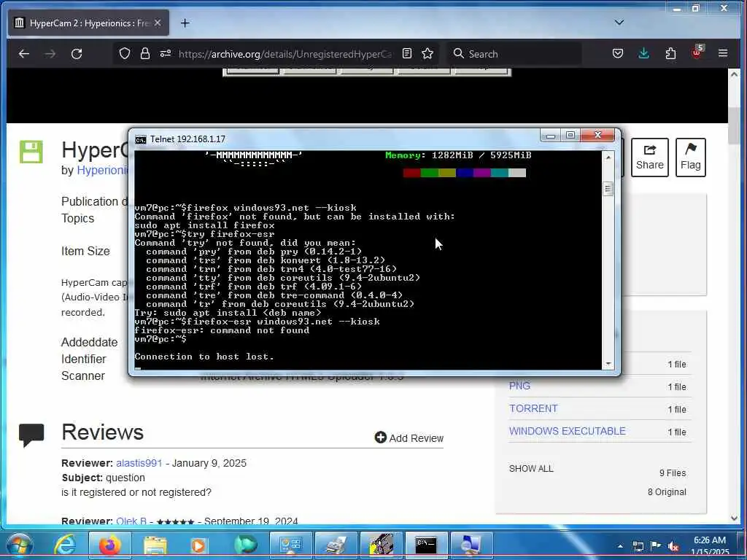747x560 pixels.
Task: Bookmark this page with the star icon
Action: pos(427,53)
